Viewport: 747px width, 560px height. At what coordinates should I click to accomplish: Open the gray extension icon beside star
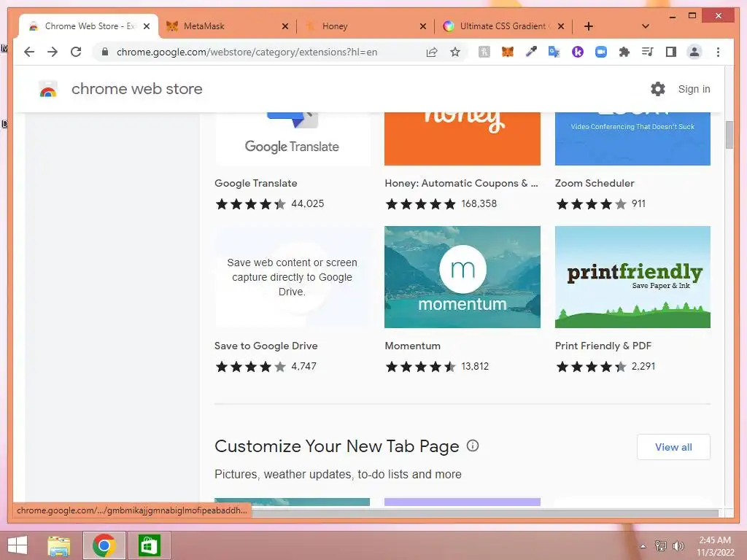tap(484, 52)
